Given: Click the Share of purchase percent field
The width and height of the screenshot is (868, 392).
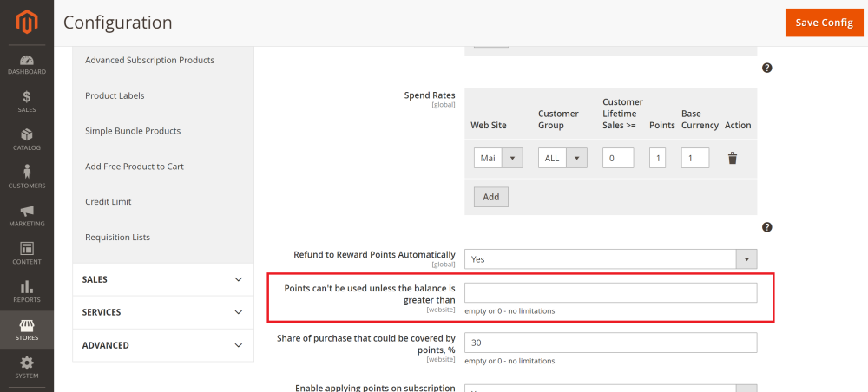Looking at the screenshot, I should click(x=610, y=343).
